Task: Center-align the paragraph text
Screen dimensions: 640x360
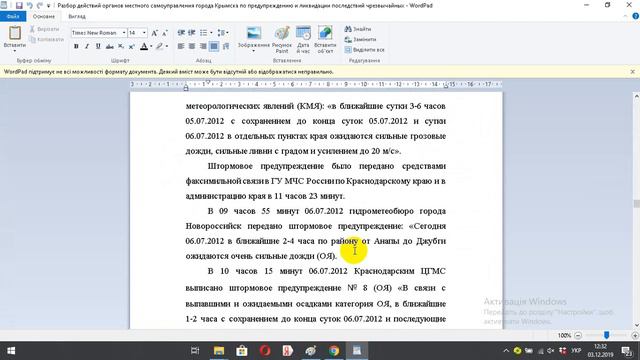Action: point(192,47)
